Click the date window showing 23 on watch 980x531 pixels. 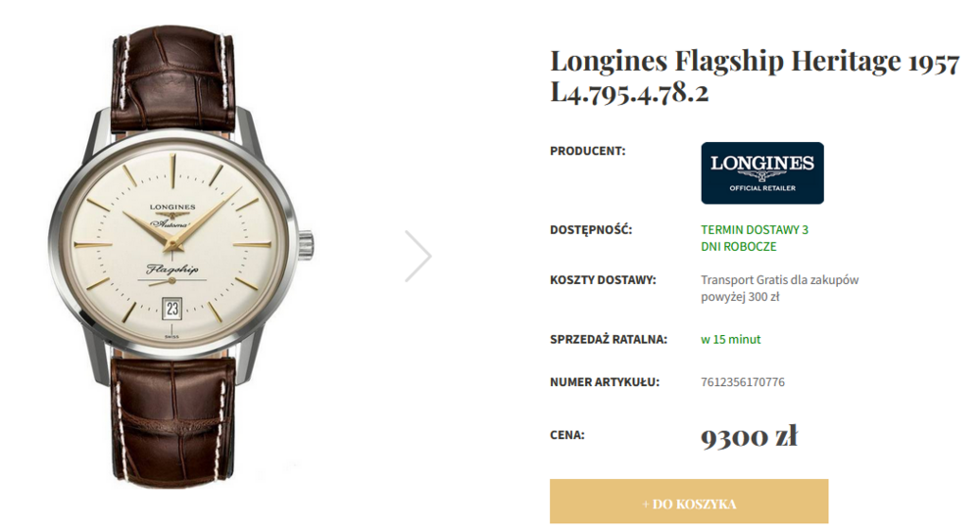pyautogui.click(x=171, y=308)
